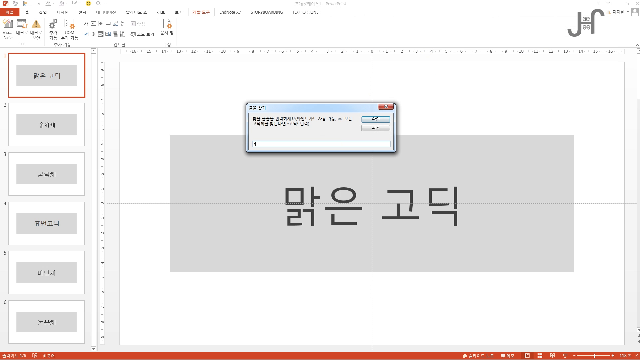Screen dimensions: 640x360
Task: Open Macro Security settings
Action: 36,29
